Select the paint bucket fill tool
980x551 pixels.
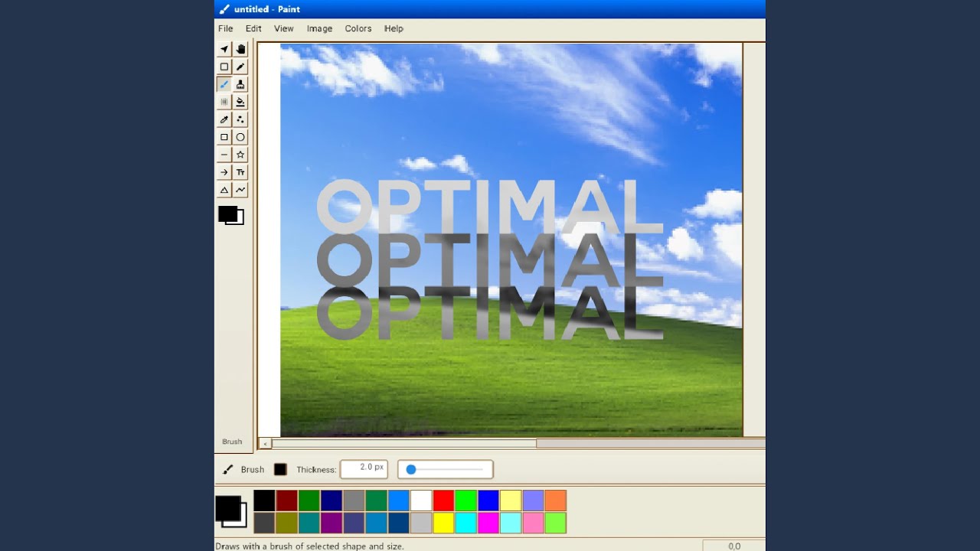pyautogui.click(x=240, y=102)
